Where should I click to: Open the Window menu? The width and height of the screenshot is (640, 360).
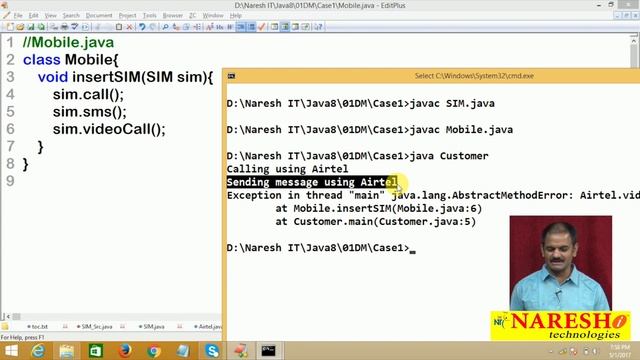(x=213, y=16)
